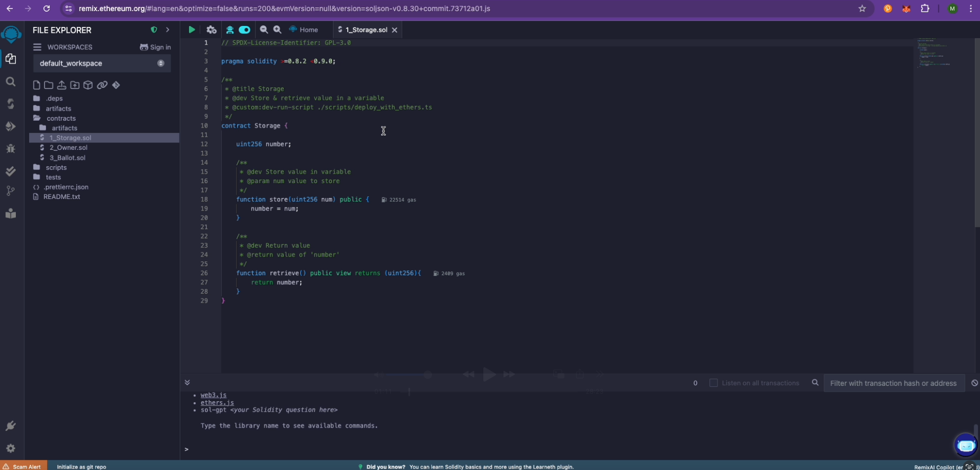This screenshot has height=470, width=980.
Task: Open Debugger bug icon in sidebar
Action: [11, 149]
